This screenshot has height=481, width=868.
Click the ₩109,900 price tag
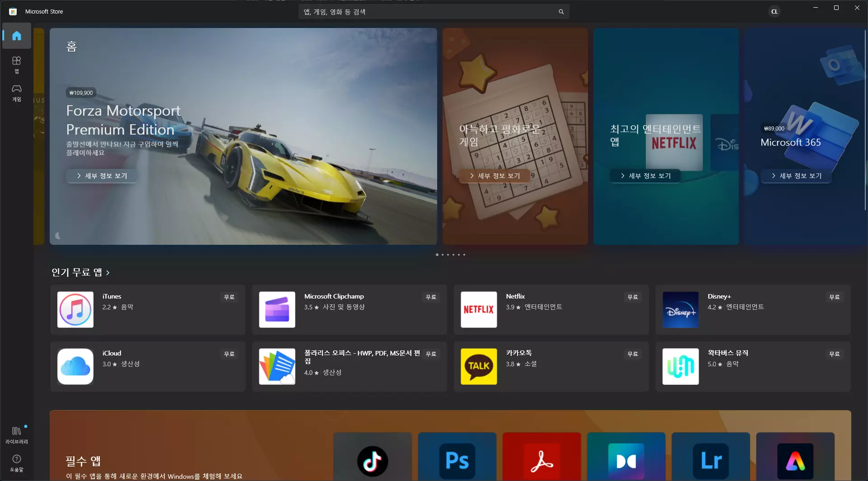[x=81, y=93]
